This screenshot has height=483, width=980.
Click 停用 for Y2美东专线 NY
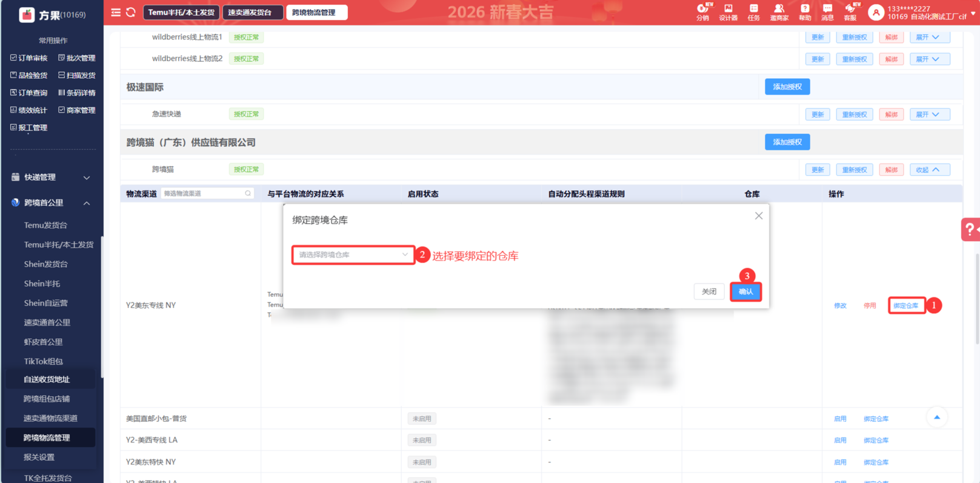point(870,305)
